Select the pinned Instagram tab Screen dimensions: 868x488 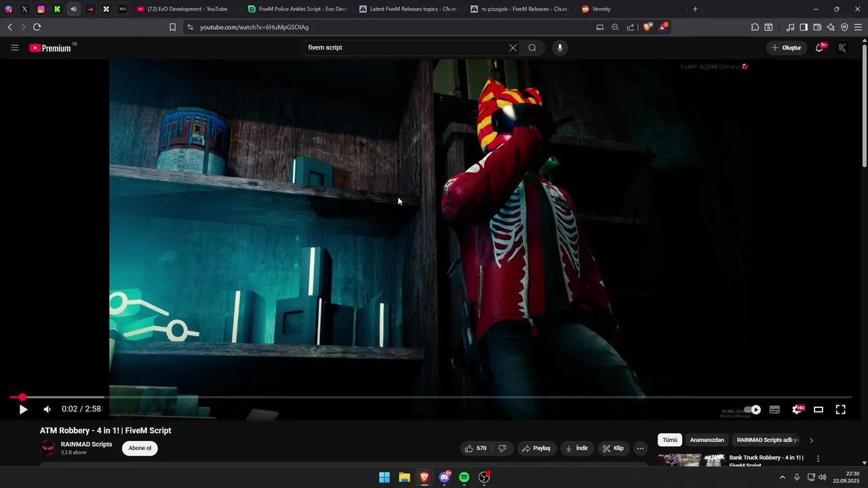(41, 9)
